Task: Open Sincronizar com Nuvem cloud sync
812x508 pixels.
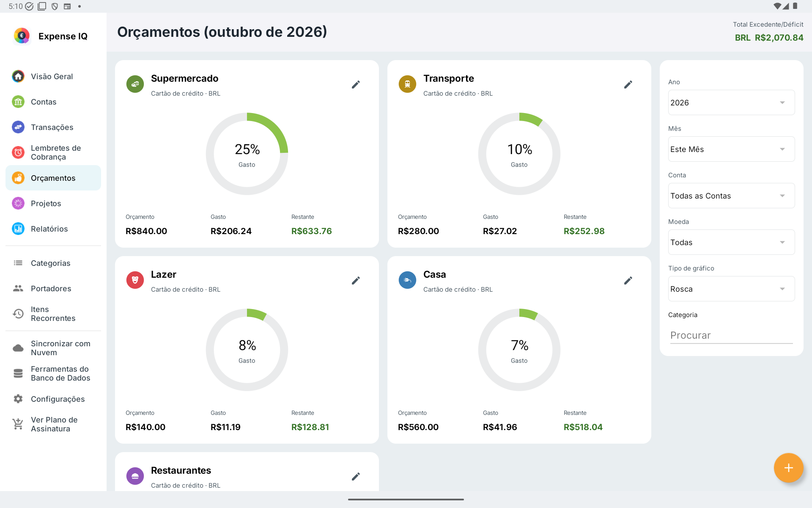Action: 53,348
